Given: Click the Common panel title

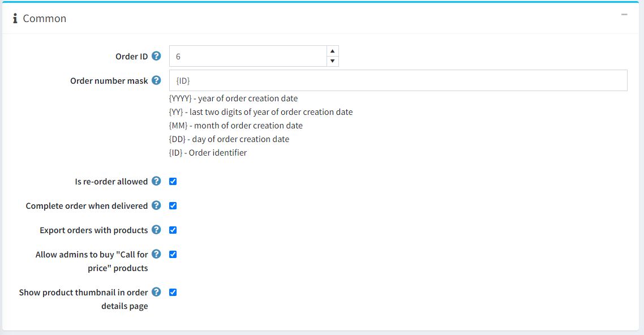Looking at the screenshot, I should [44, 19].
